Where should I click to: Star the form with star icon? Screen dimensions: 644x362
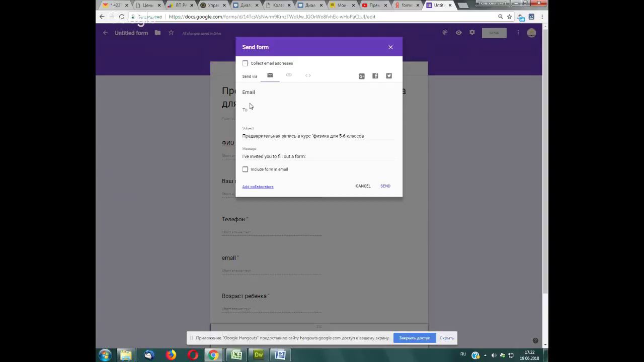[x=171, y=33]
